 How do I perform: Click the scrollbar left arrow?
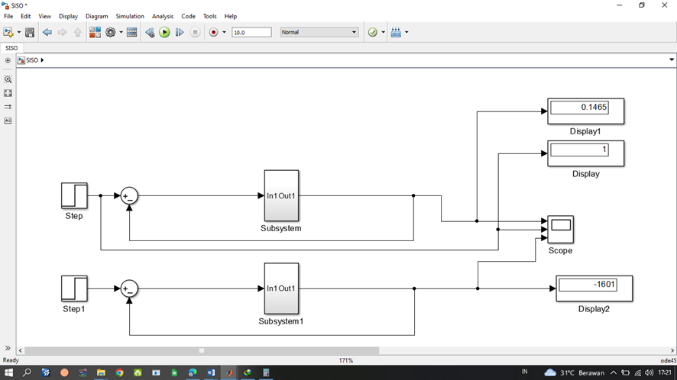[20, 351]
